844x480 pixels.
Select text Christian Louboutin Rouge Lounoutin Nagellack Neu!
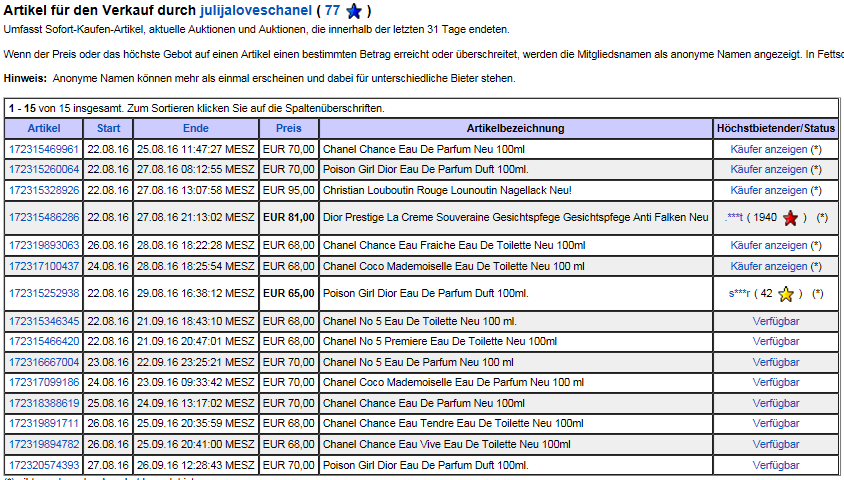pos(447,190)
